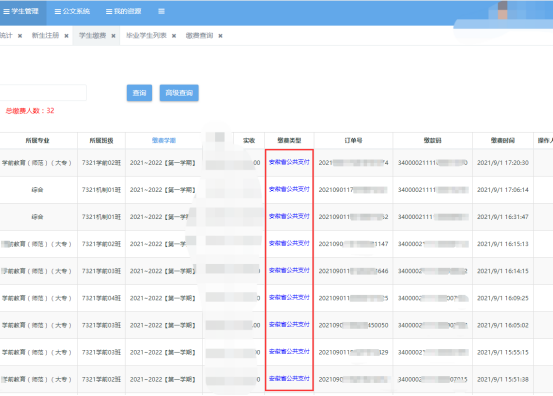553x396 pixels.
Task: Focus the search input field
Action: pyautogui.click(x=43, y=93)
